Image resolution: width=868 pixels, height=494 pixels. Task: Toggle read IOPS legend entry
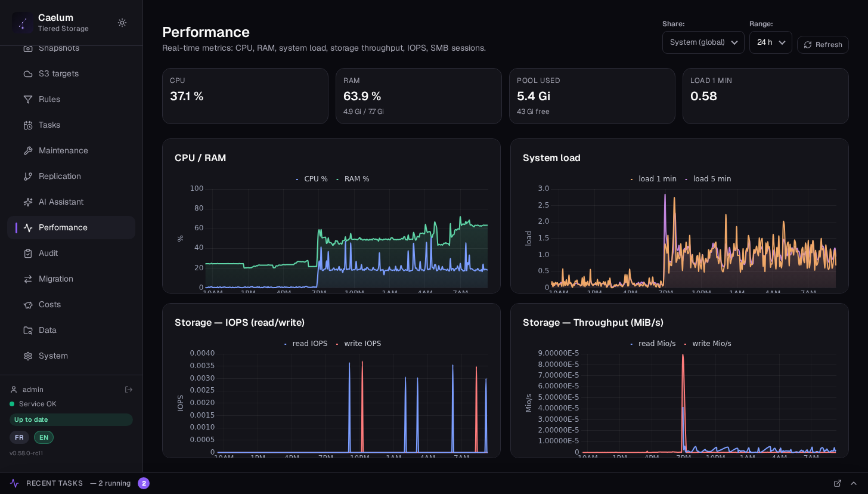click(306, 344)
